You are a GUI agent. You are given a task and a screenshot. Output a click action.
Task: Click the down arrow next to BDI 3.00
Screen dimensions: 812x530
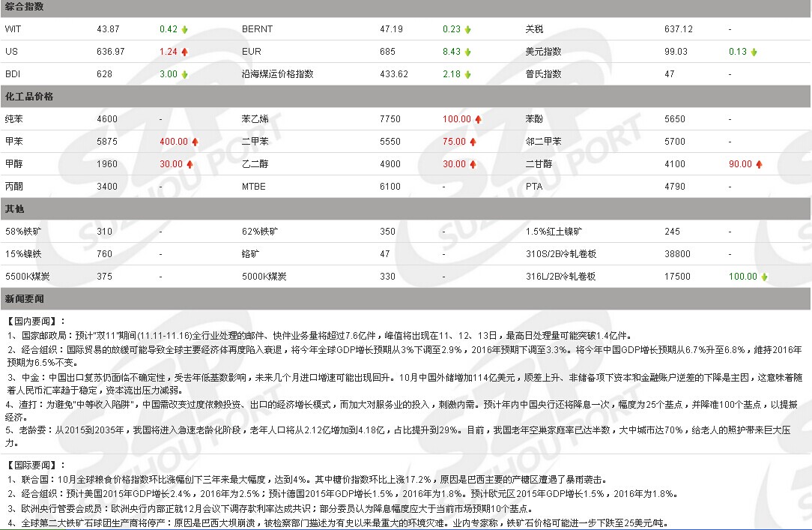point(184,75)
